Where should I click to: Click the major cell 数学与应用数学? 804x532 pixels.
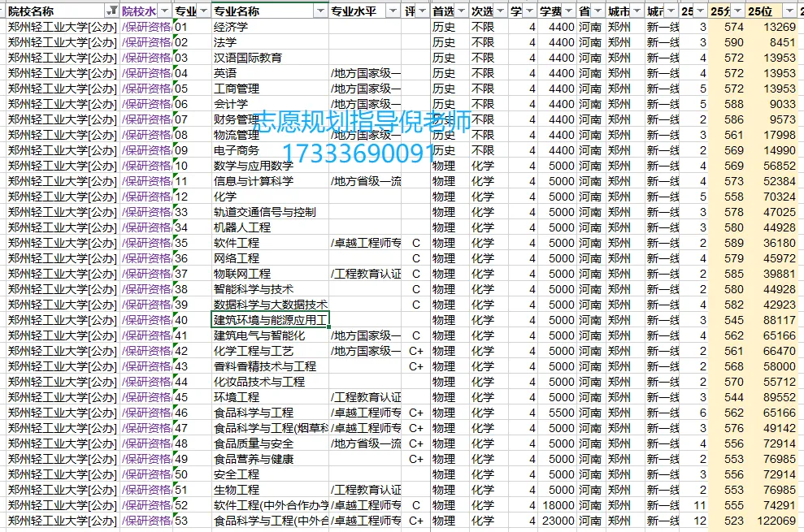pos(270,166)
